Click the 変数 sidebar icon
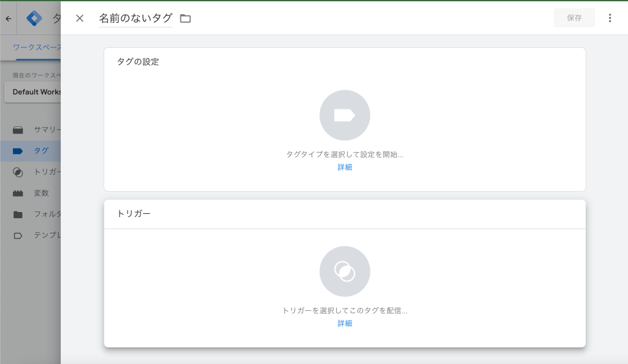This screenshot has width=628, height=364. (x=18, y=193)
